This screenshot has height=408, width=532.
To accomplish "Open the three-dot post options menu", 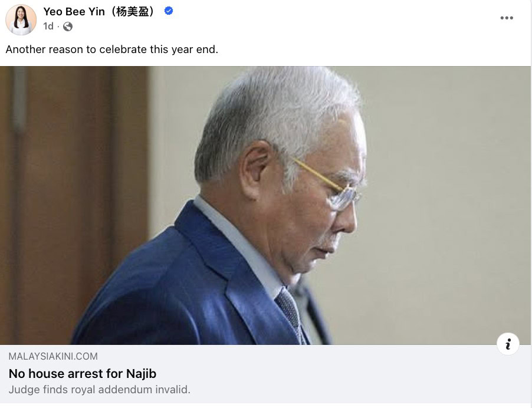I will click(x=507, y=18).
